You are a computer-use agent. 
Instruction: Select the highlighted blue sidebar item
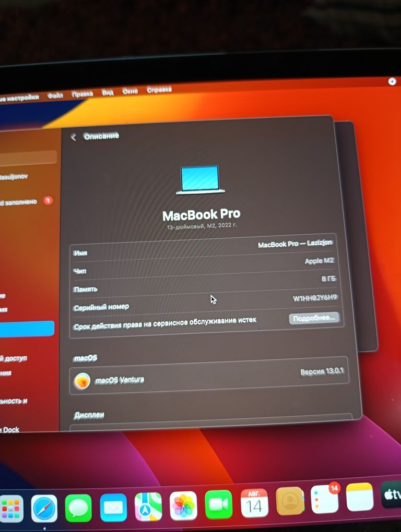coord(27,329)
